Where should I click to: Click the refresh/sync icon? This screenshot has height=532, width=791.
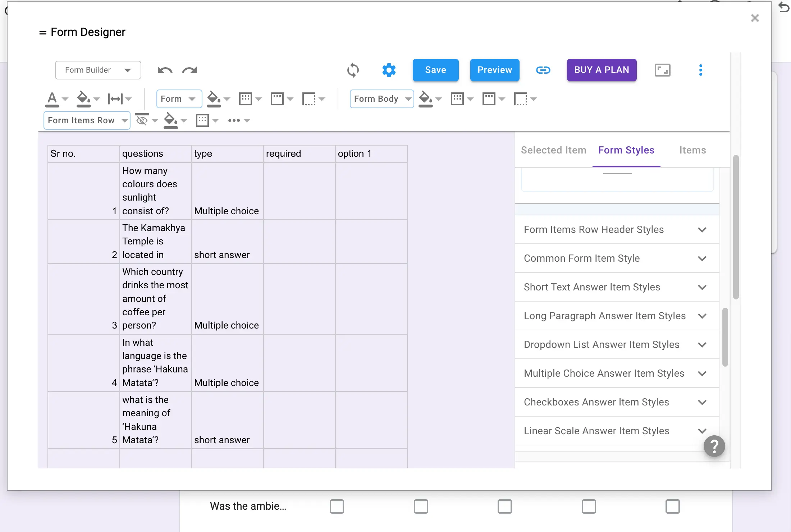coord(353,69)
